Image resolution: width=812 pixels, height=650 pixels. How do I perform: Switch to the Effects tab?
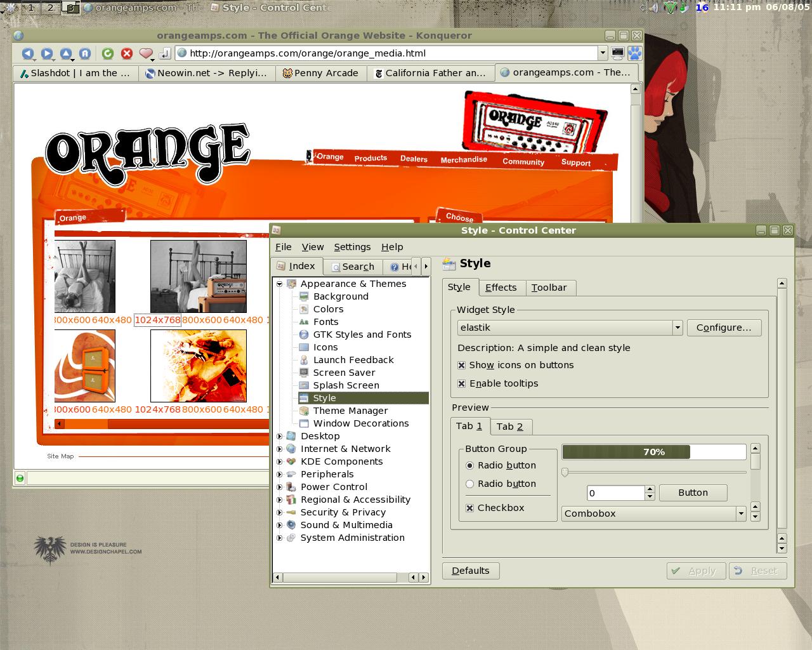click(501, 288)
